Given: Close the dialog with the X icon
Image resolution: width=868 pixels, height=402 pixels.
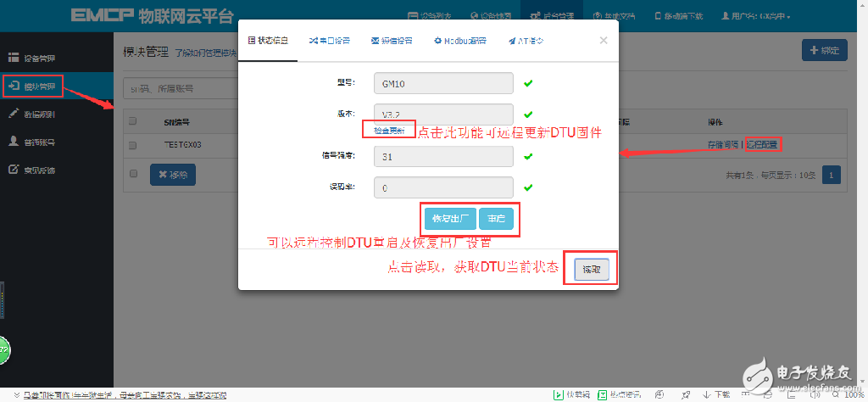Looking at the screenshot, I should click(x=604, y=40).
